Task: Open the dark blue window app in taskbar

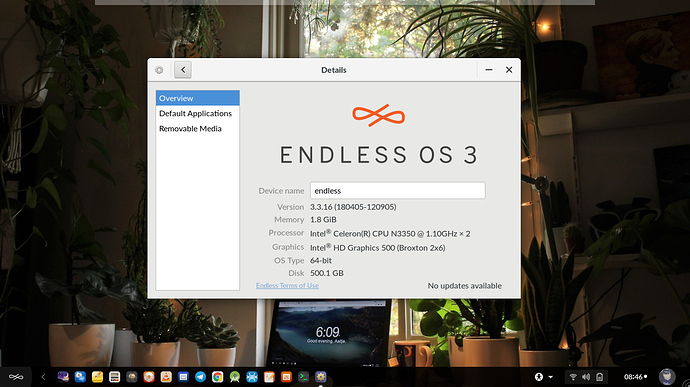Action: tap(183, 377)
